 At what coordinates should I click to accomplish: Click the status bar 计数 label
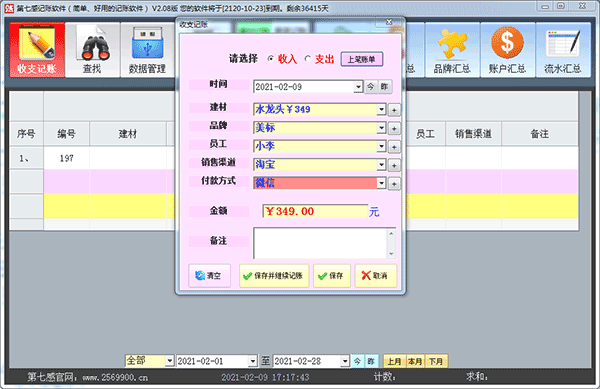tap(385, 377)
